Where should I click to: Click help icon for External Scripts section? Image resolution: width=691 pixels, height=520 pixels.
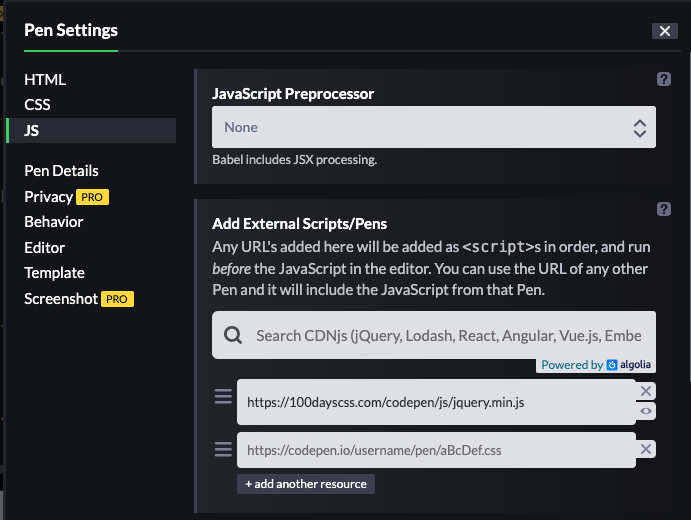[664, 209]
